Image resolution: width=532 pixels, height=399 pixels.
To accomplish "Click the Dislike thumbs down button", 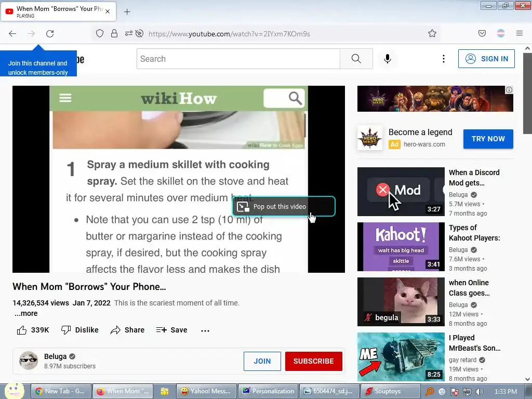I will (x=79, y=330).
